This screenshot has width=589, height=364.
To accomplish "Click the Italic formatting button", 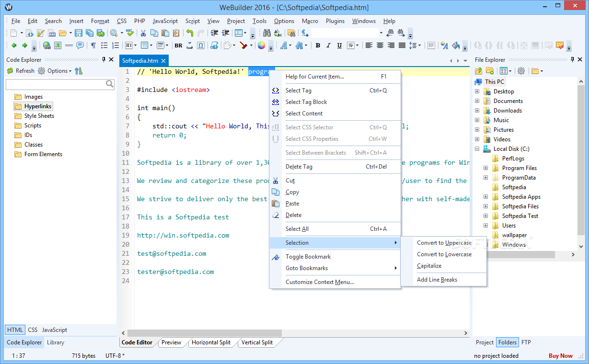I will [x=328, y=45].
